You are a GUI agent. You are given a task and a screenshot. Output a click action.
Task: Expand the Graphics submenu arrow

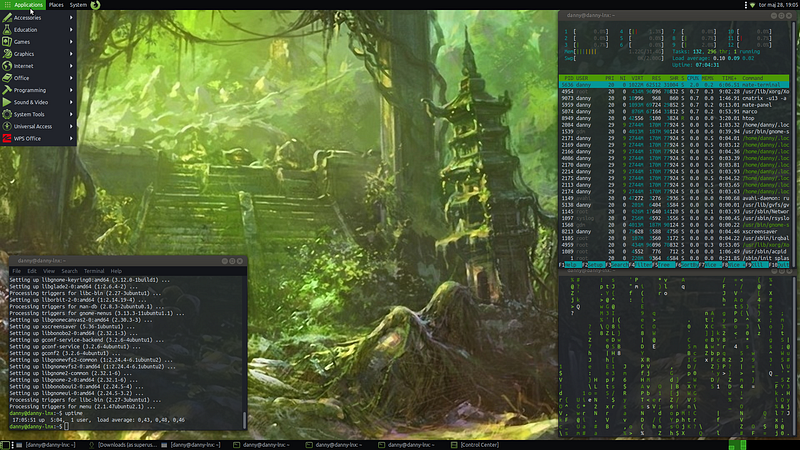(71, 54)
